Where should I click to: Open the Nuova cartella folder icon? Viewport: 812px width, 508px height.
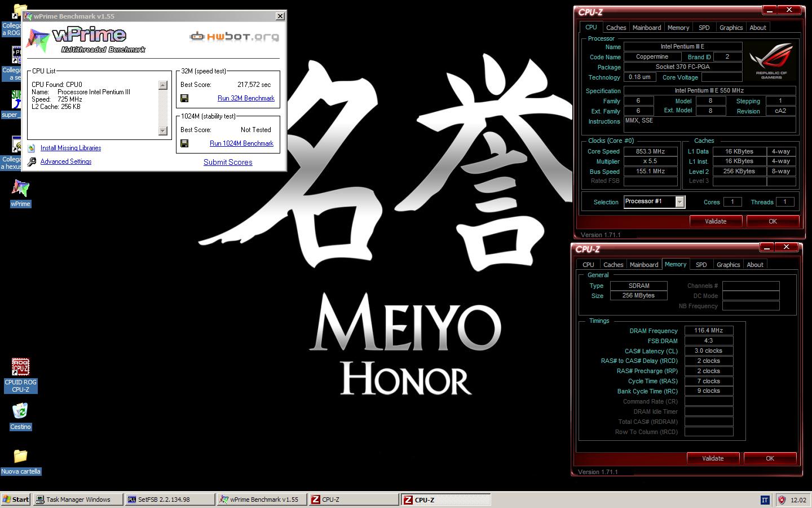point(20,461)
